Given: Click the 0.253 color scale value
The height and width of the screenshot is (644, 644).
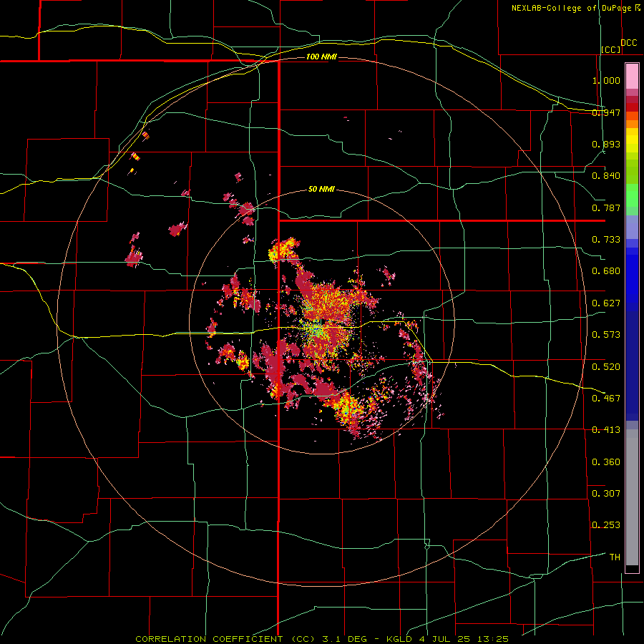Looking at the screenshot, I should 606,525.
